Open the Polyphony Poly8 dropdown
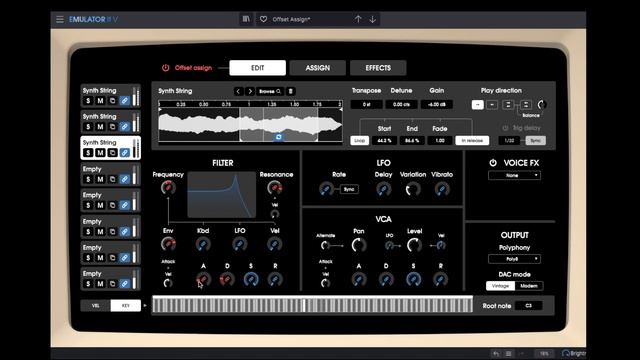 (514, 259)
